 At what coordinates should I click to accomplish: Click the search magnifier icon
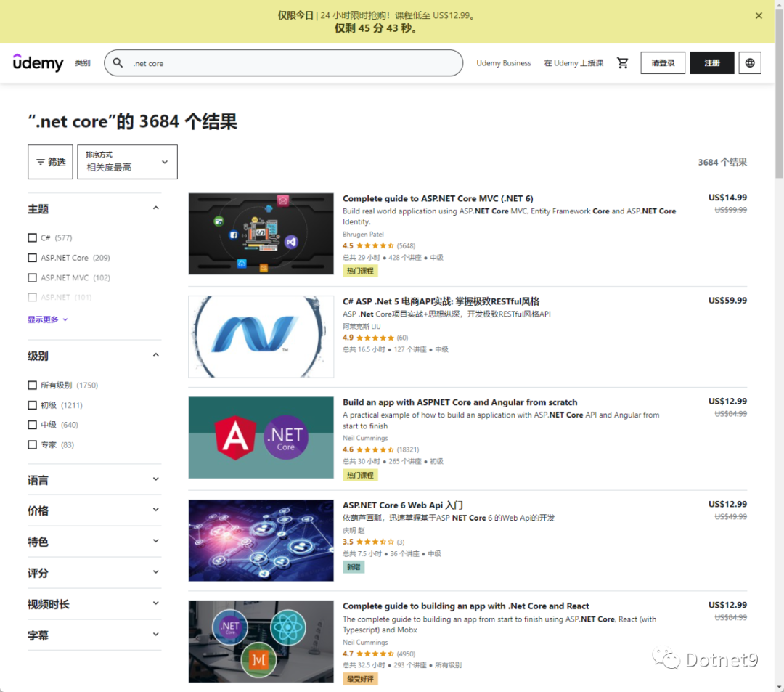[x=118, y=63]
